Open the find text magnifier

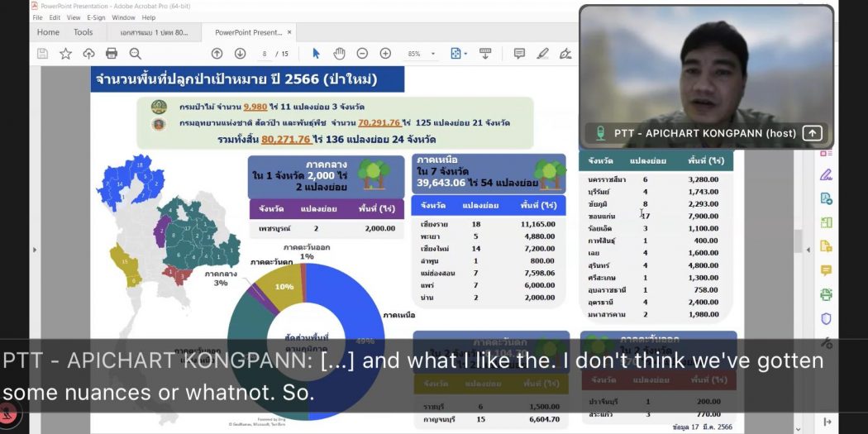pyautogui.click(x=135, y=54)
